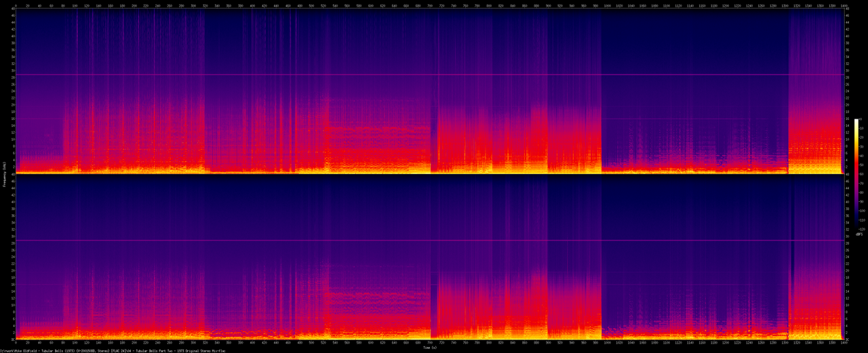The width and height of the screenshot is (868, 353).
Task: Click the "-120" tick on the dBFS scale
Action: coord(861,229)
